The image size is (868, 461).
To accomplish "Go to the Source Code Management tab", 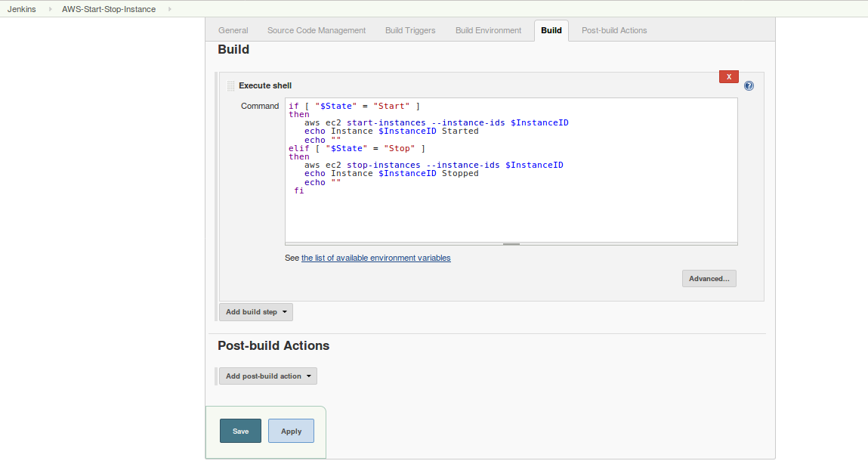I will click(317, 30).
